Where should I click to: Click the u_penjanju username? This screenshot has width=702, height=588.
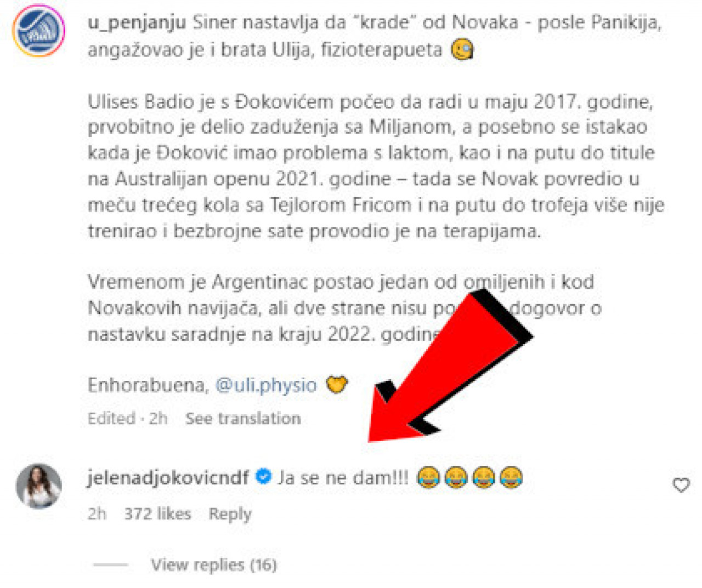(137, 22)
